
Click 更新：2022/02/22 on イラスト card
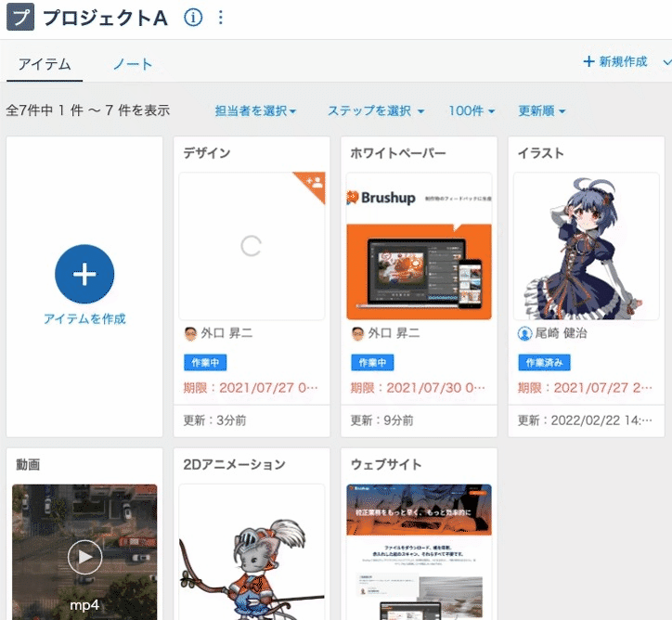click(x=585, y=420)
